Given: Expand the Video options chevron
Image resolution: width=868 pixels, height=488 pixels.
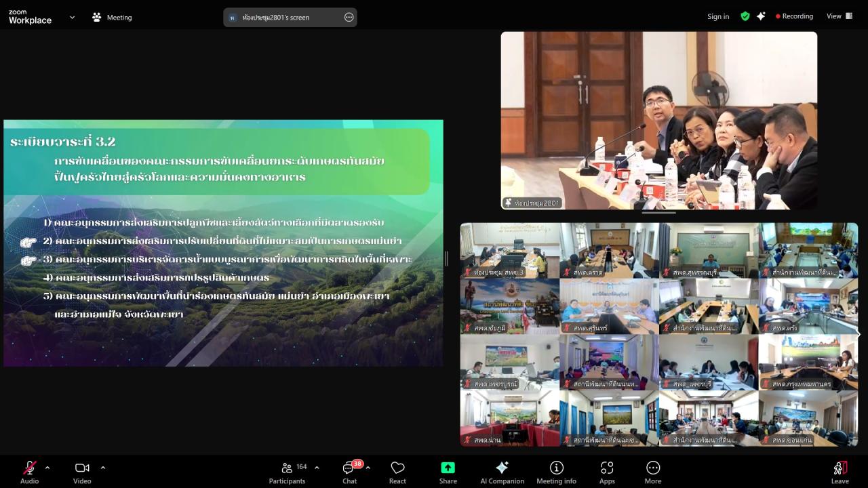Looking at the screenshot, I should tap(103, 467).
